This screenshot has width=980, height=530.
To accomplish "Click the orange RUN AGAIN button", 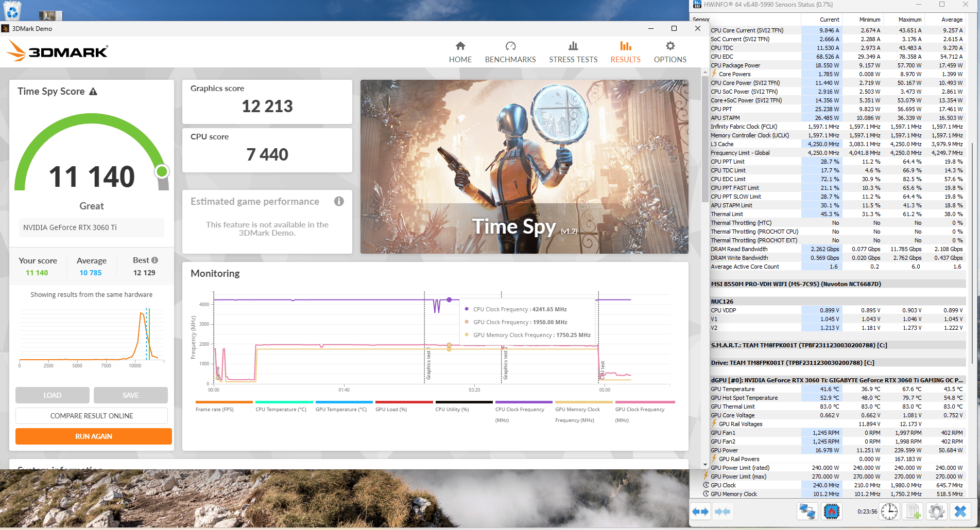I will [x=94, y=436].
